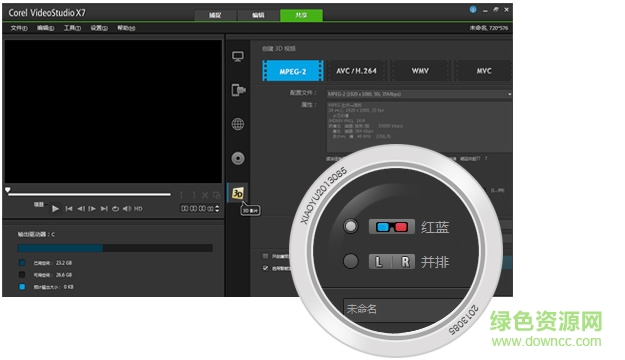
Task: Select the disc burning sidebar icon
Action: 238,158
